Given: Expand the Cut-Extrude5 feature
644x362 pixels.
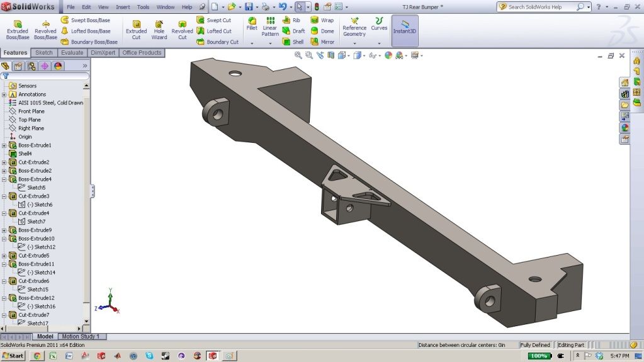Looking at the screenshot, I should (x=4, y=256).
